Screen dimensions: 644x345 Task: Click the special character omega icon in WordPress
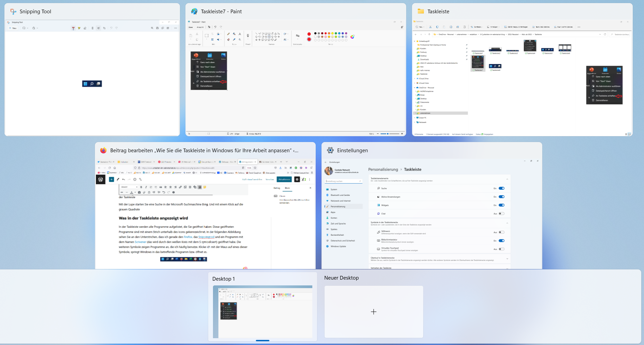tap(149, 192)
